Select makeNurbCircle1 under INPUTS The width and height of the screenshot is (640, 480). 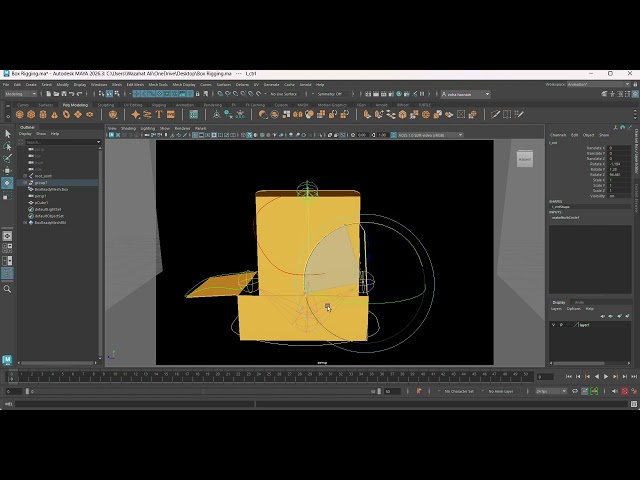tap(565, 218)
